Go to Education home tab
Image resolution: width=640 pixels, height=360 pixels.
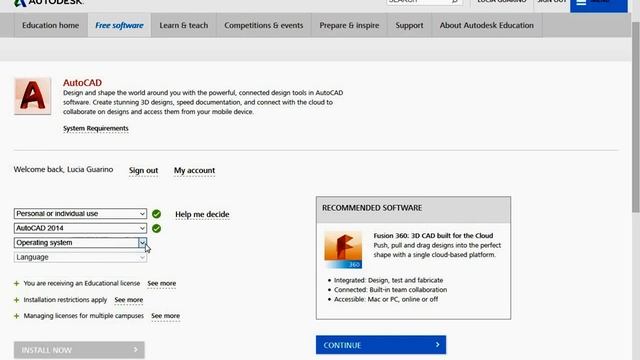tap(51, 25)
